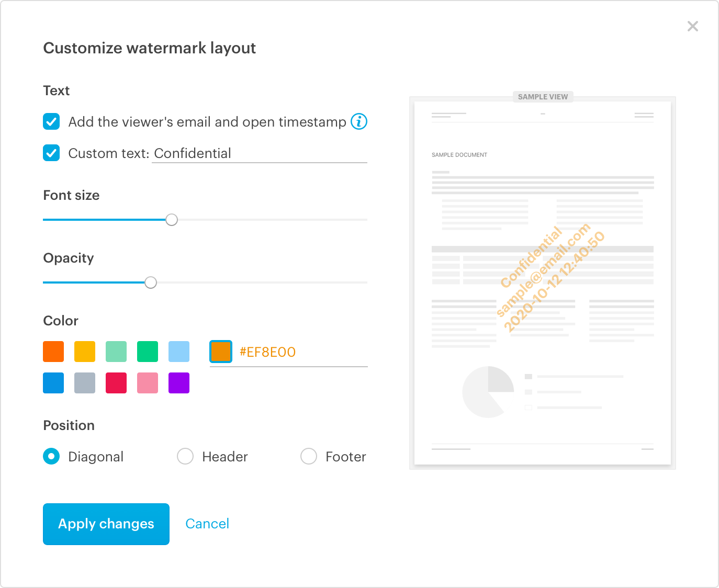This screenshot has height=588, width=719.
Task: Close the Customize watermark layout dialog
Action: [693, 26]
